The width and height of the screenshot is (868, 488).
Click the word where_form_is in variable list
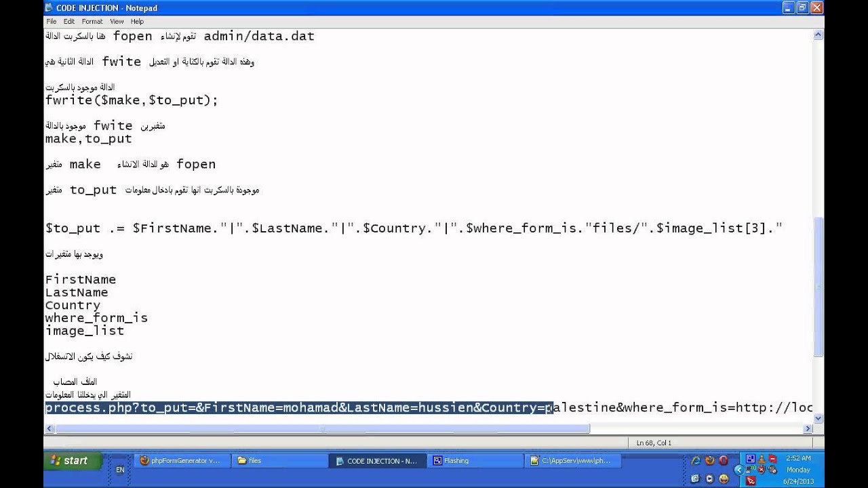(96, 318)
